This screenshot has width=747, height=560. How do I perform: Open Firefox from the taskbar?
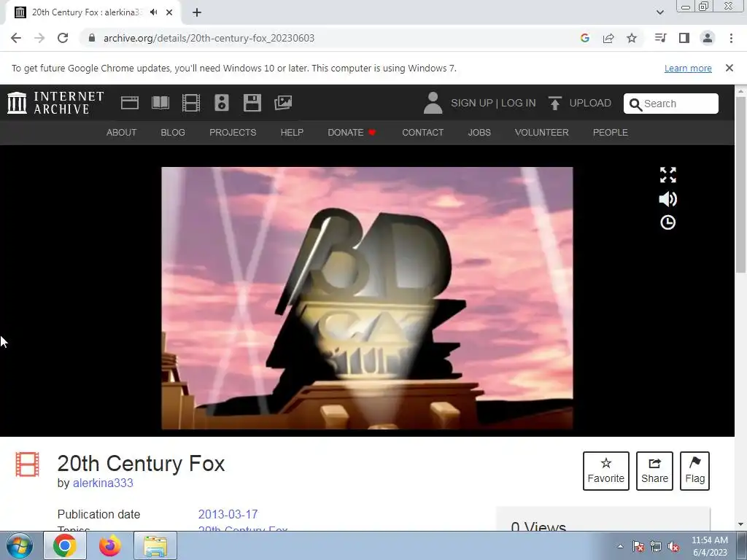pos(110,545)
